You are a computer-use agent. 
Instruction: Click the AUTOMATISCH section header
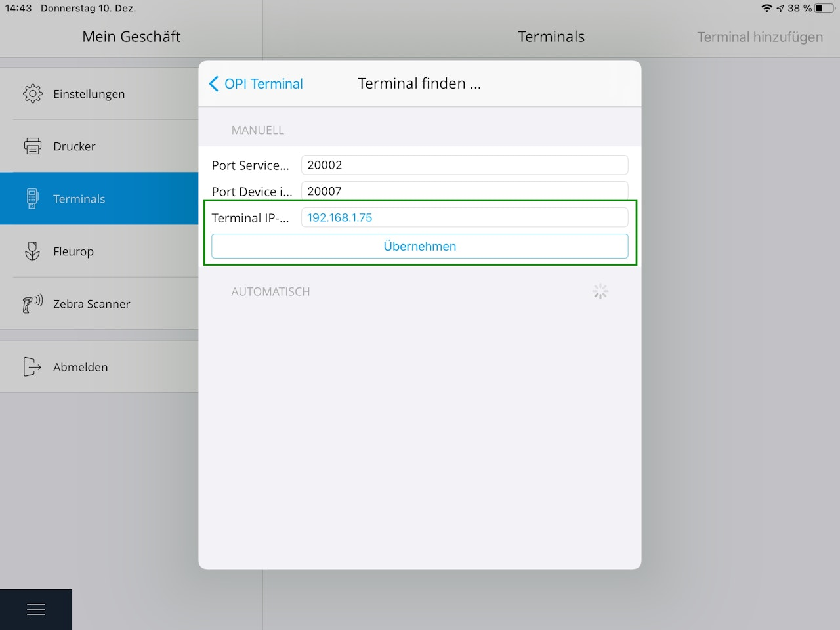[x=270, y=291]
